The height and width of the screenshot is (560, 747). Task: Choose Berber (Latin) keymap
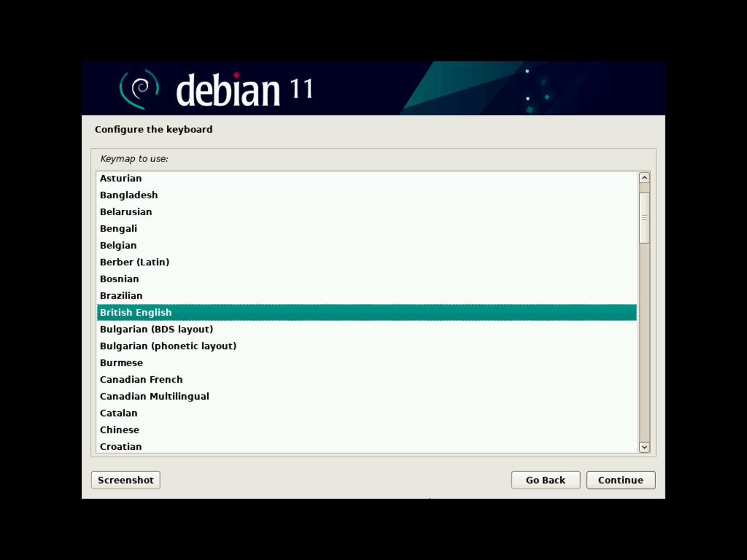[366, 262]
